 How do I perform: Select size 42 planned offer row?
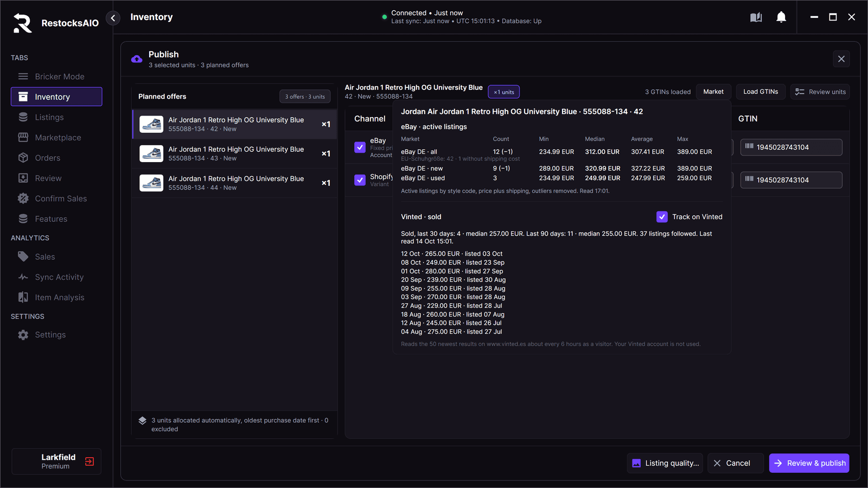235,124
